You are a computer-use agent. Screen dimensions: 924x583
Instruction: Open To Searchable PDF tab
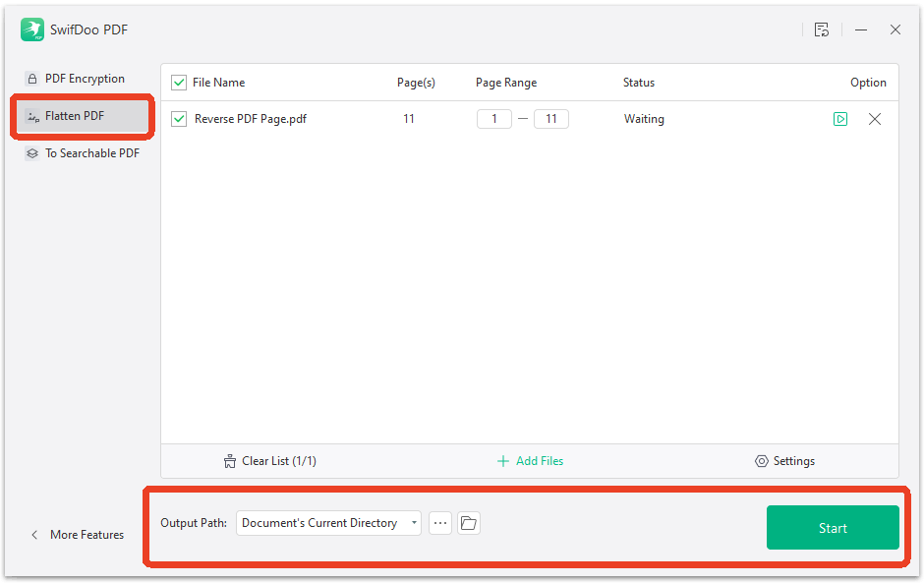point(83,153)
